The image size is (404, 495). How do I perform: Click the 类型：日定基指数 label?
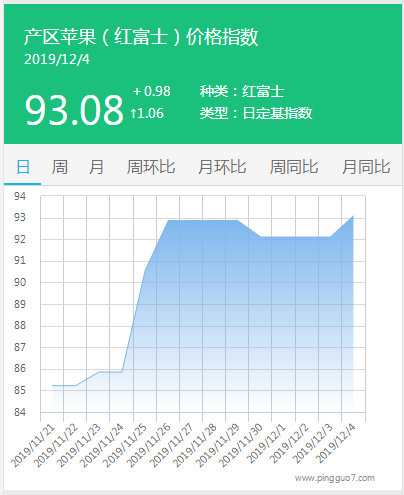256,113
